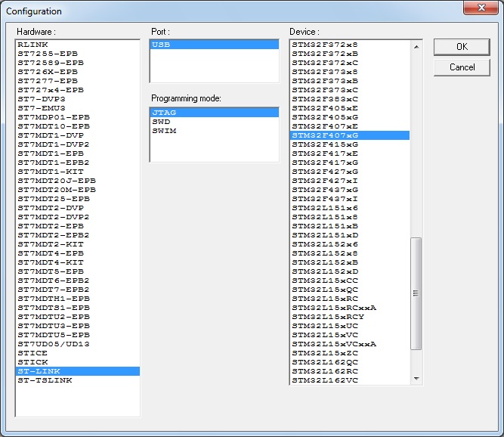The width and height of the screenshot is (504, 437).
Task: Select RLINK hardware
Action: (78, 45)
